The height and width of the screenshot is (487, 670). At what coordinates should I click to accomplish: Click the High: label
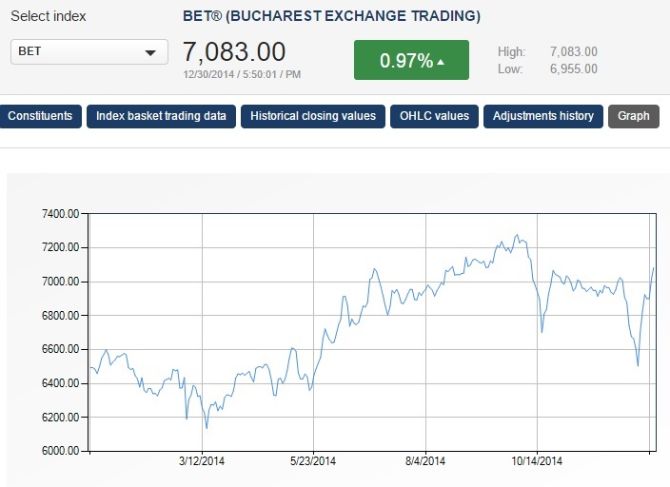(511, 52)
